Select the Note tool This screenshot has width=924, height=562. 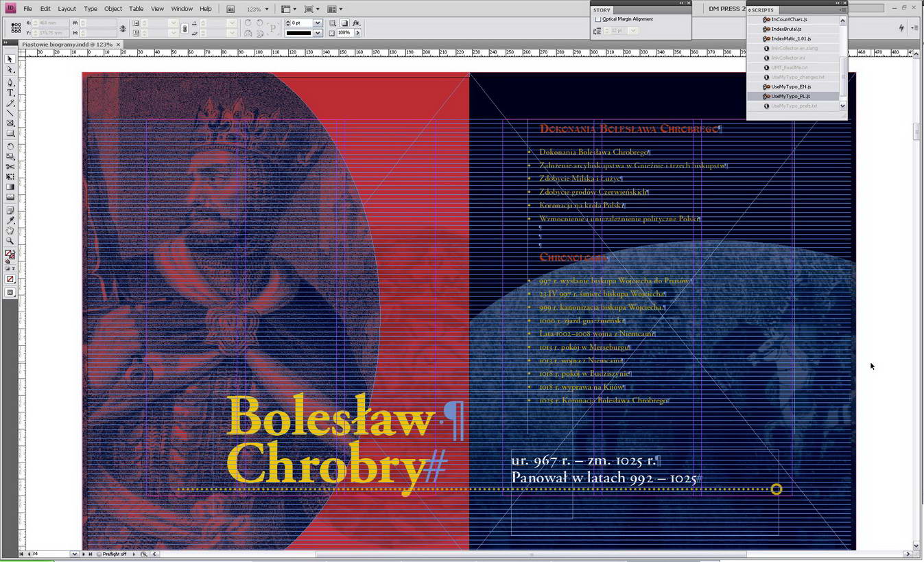tap(10, 210)
